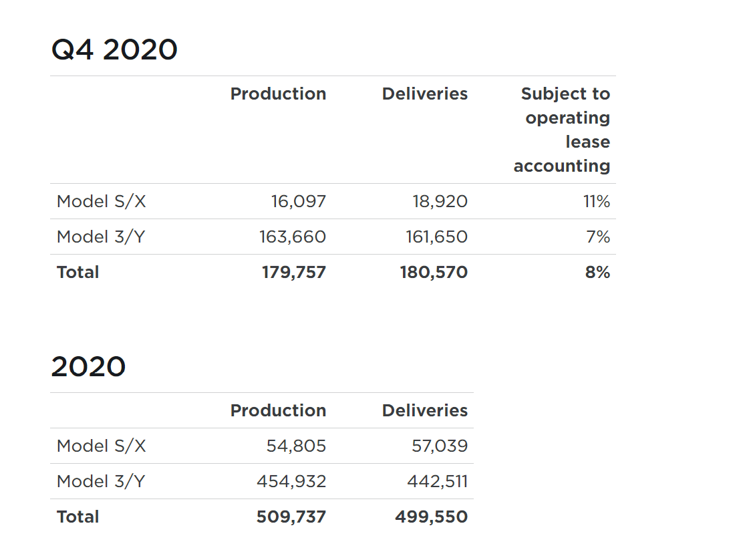The width and height of the screenshot is (735, 560).
Task: Select the 179,757 total production value
Action: pyautogui.click(x=294, y=272)
